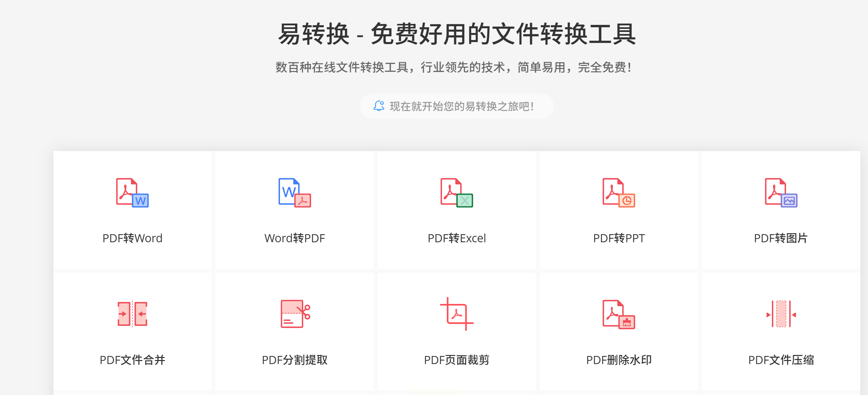Open the PDF文件合并 merge icon

[132, 314]
